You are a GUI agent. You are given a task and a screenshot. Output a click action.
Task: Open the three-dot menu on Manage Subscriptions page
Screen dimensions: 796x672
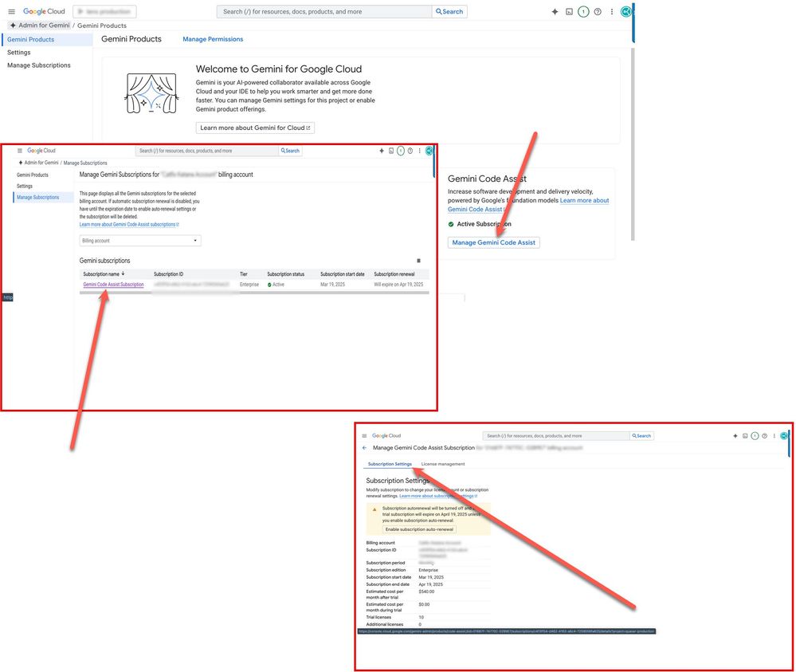419,151
